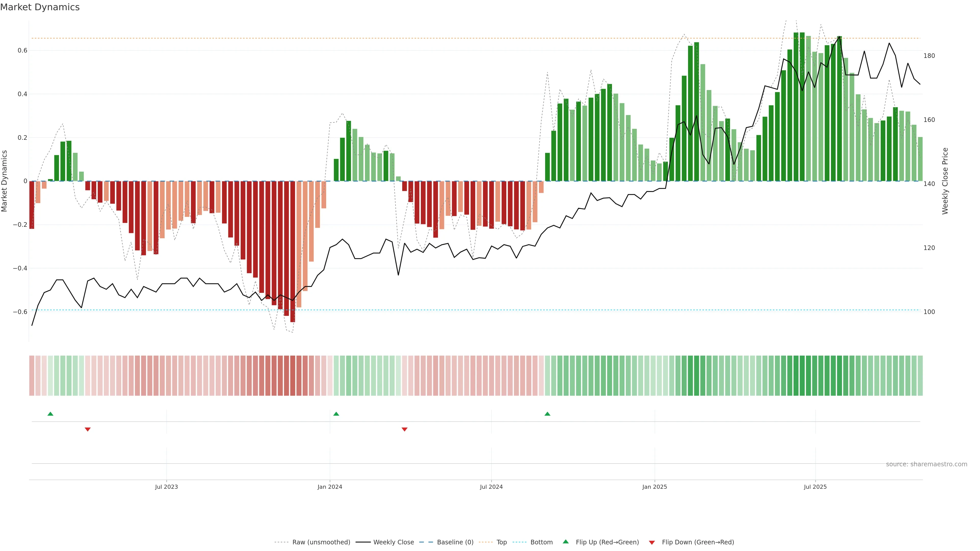Click the green flip-up triangle after Jul 2024

547,414
